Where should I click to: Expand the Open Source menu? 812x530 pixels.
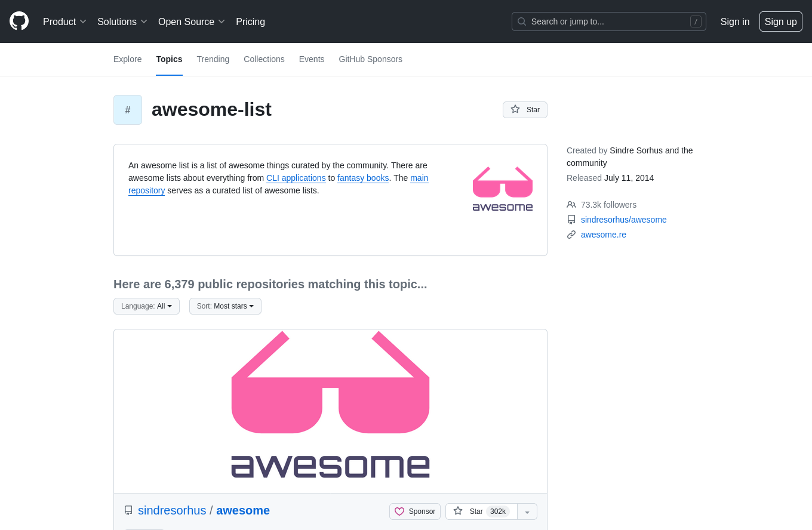click(191, 21)
